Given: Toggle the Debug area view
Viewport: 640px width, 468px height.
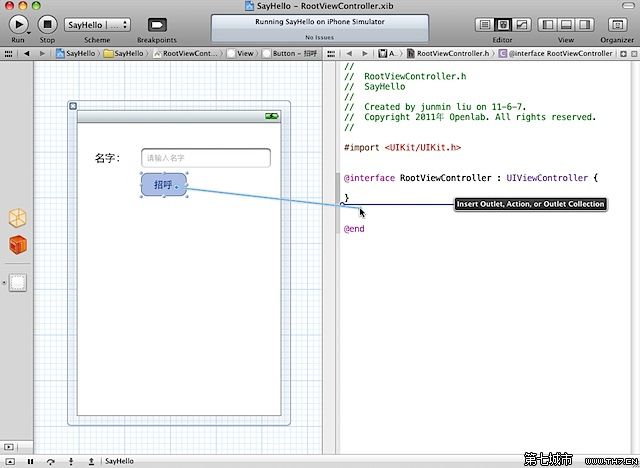Looking at the screenshot, I should (x=566, y=25).
